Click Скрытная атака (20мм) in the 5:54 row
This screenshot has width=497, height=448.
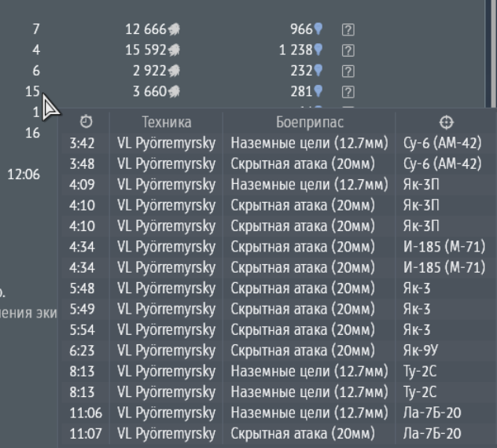(303, 330)
